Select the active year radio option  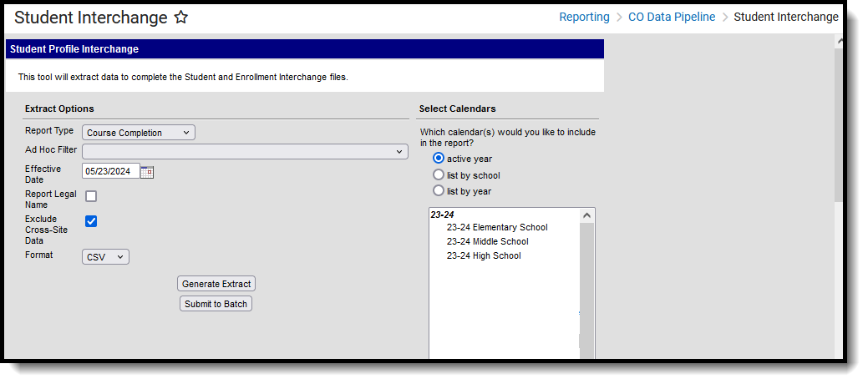pos(439,159)
